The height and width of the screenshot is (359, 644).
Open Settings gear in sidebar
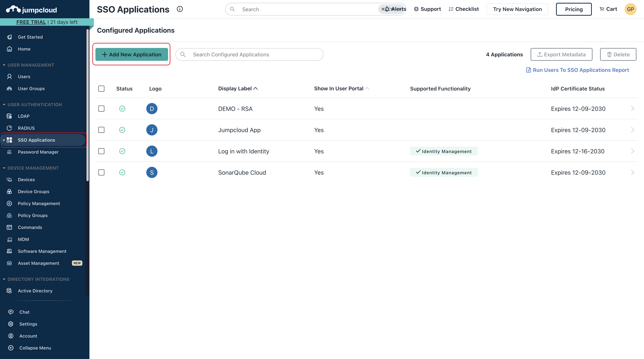pos(11,324)
